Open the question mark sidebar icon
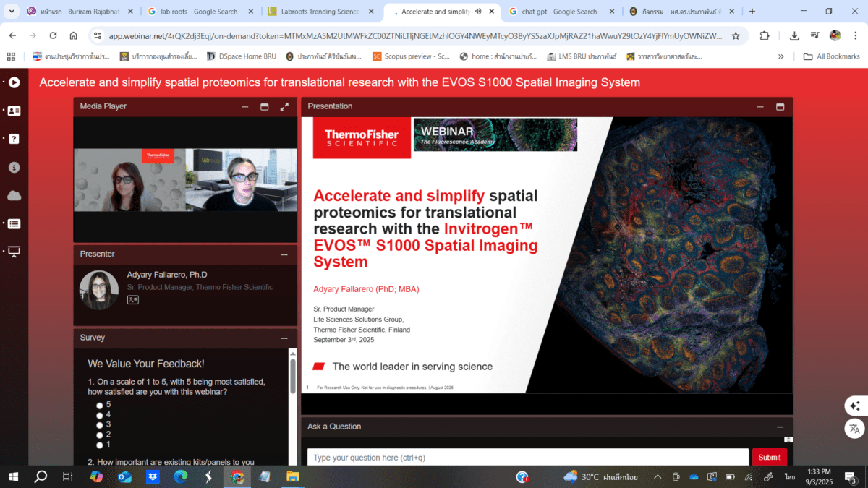The height and width of the screenshot is (488, 868). pos(14,139)
